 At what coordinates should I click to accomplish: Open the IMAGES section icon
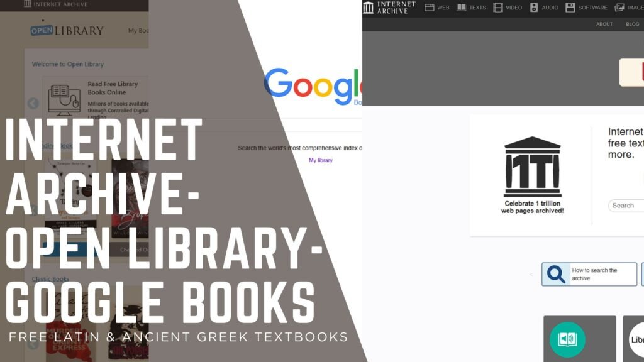(619, 8)
